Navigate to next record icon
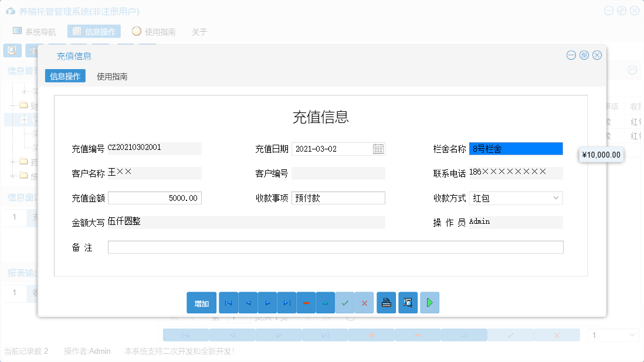 coord(267,303)
